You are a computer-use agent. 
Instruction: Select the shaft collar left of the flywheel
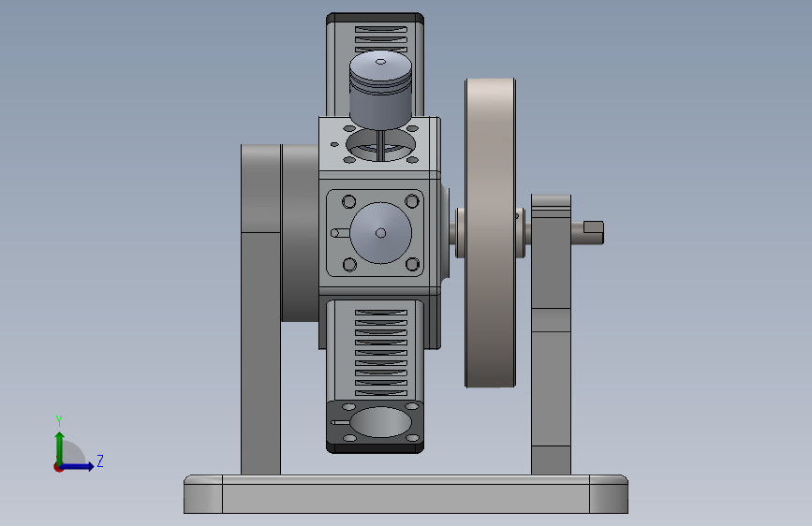[459, 233]
